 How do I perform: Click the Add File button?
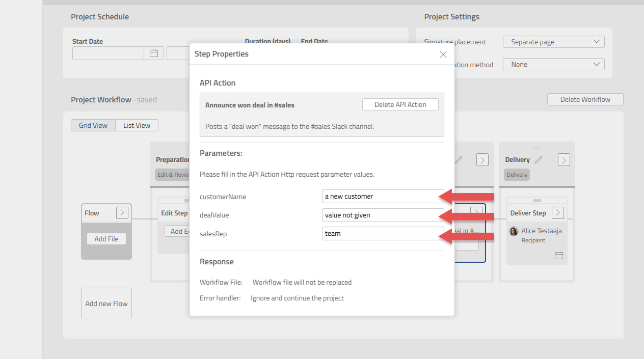tap(106, 239)
